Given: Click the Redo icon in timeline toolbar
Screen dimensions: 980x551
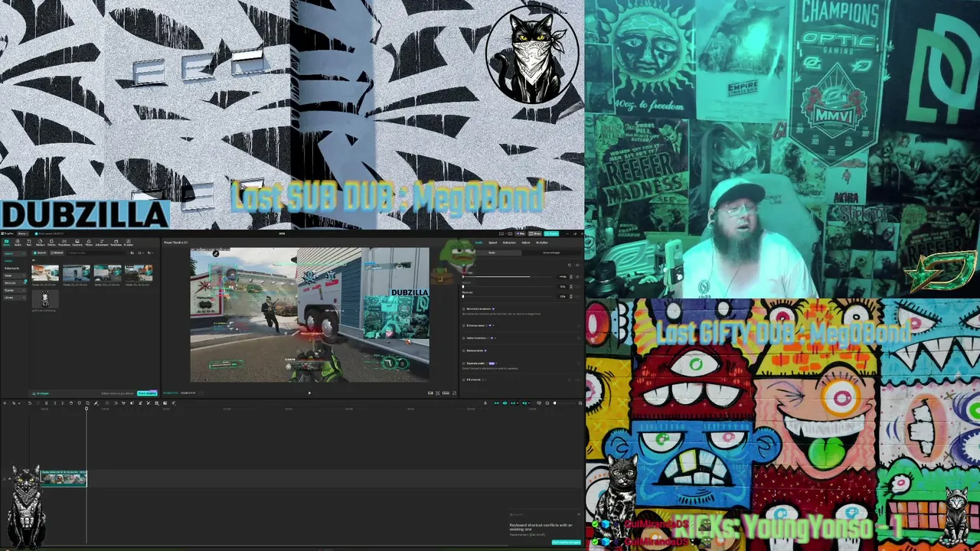Looking at the screenshot, I should pos(38,403).
